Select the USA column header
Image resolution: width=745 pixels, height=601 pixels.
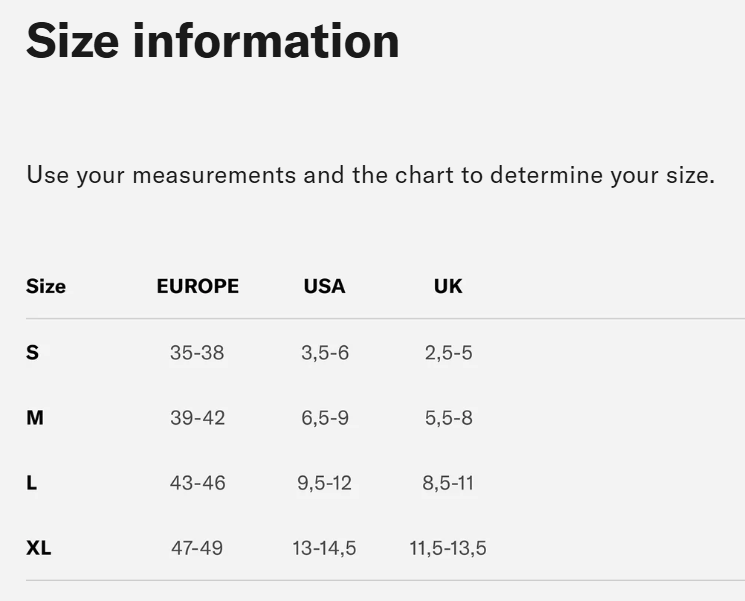click(324, 286)
